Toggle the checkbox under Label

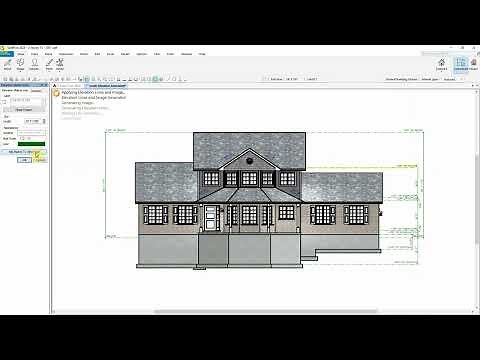click(5, 102)
